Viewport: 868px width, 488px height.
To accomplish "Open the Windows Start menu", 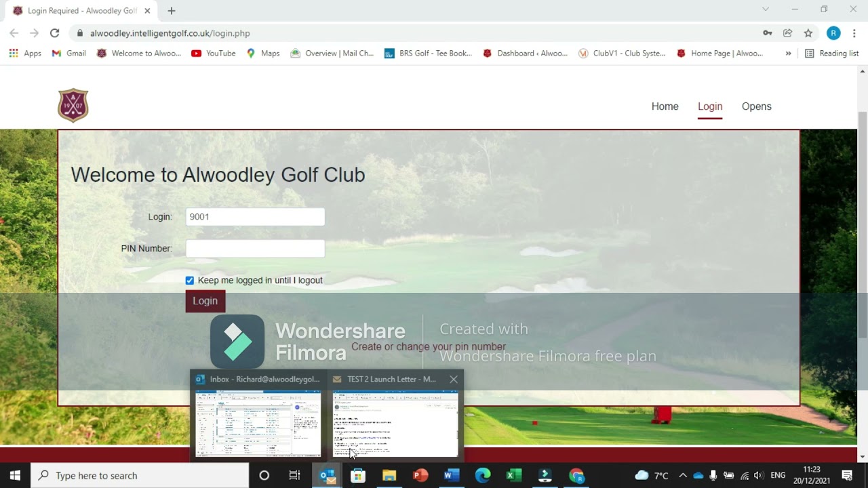I will point(15,475).
